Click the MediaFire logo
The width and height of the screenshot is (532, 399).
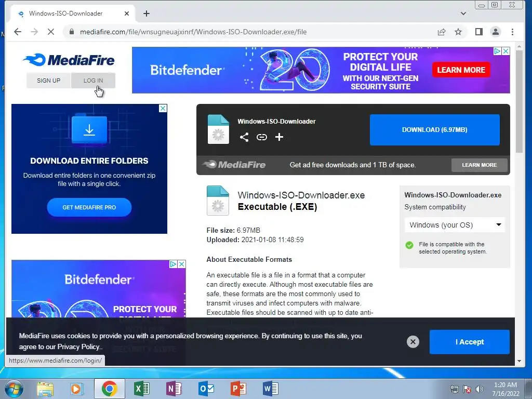pos(69,60)
